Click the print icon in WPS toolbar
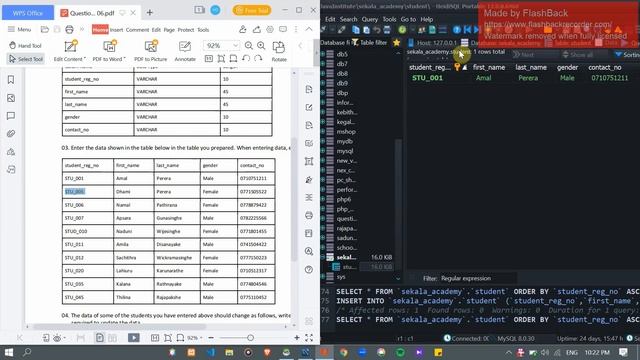The height and width of the screenshot is (360, 640). [69, 29]
